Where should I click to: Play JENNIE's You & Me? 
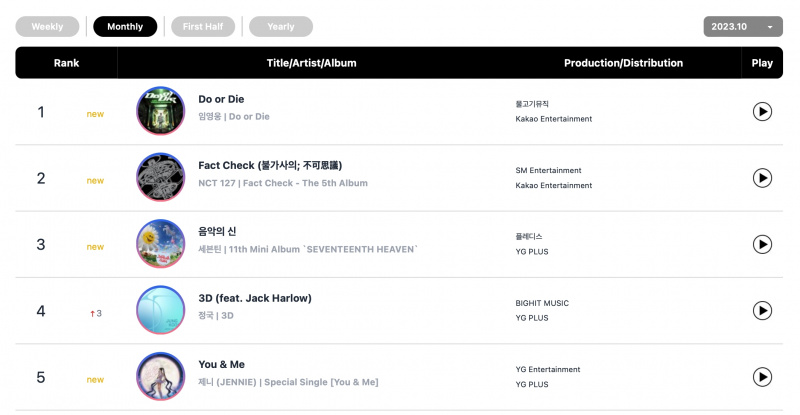coord(762,377)
